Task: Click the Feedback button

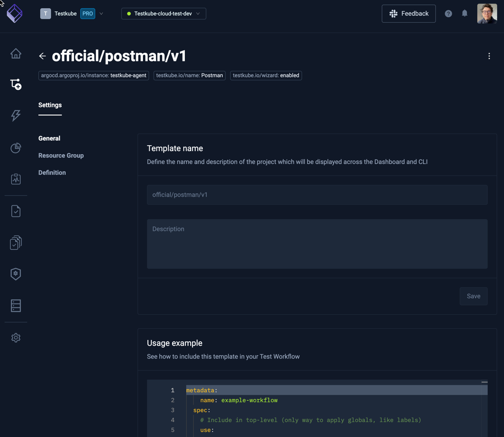Action: coord(408,14)
